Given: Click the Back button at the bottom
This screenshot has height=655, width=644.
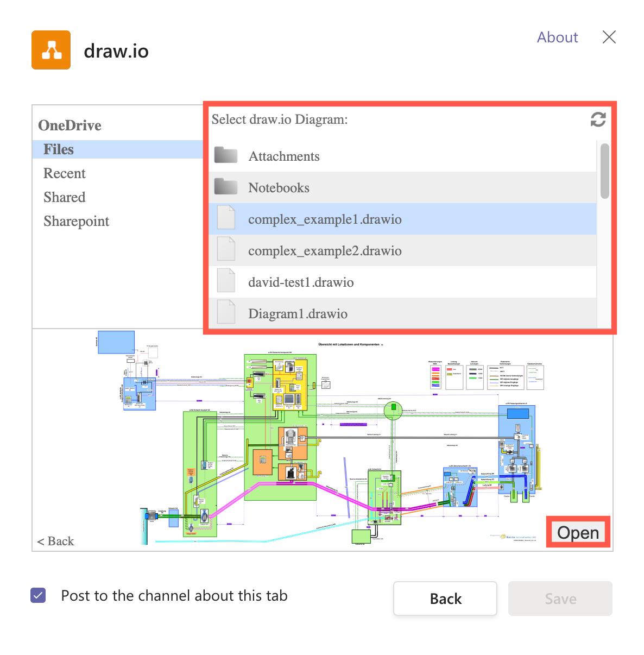Looking at the screenshot, I should pos(445,599).
